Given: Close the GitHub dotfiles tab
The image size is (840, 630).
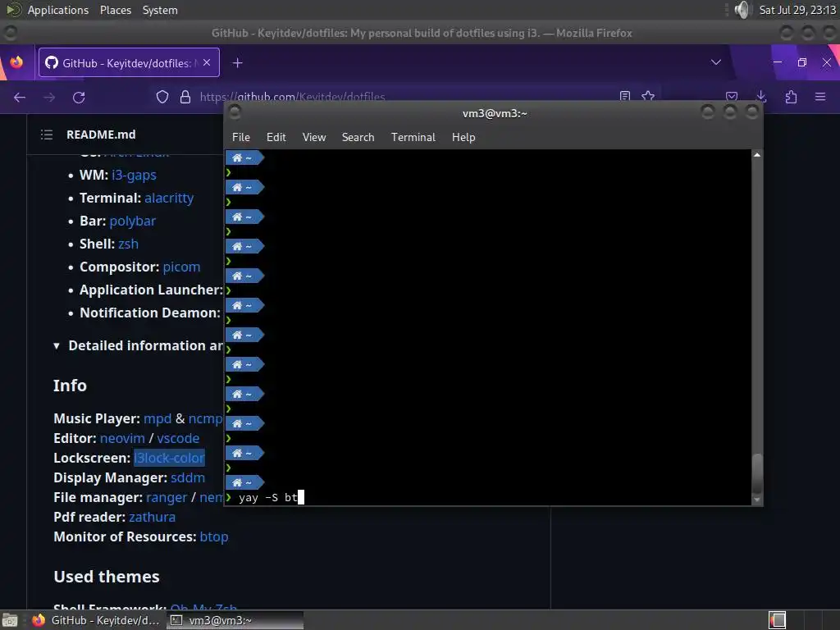Looking at the screenshot, I should click(207, 62).
